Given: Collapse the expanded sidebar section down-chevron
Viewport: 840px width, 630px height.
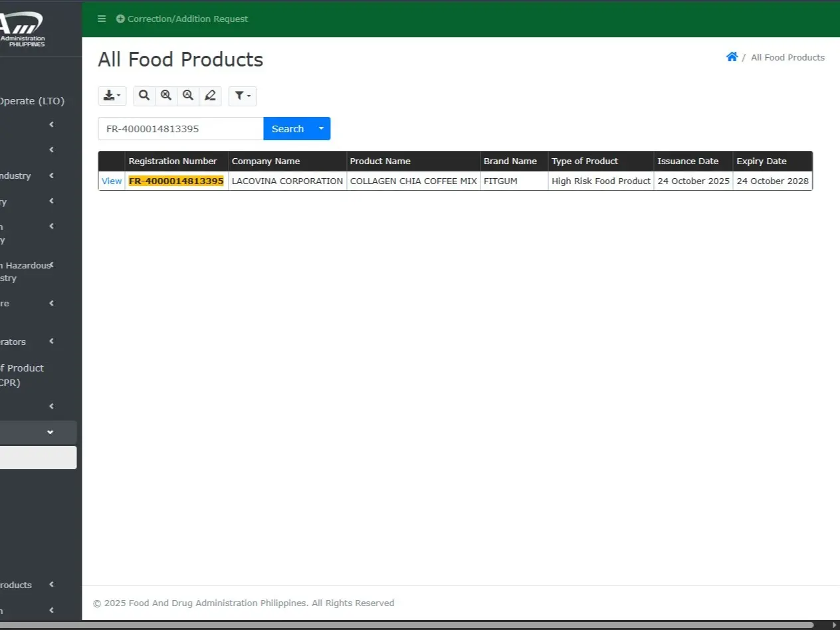Looking at the screenshot, I should click(51, 432).
